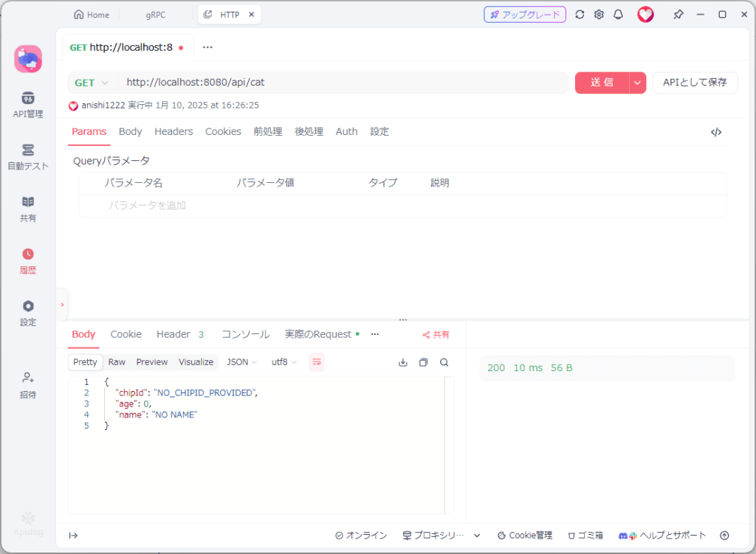This screenshot has height=554, width=756.
Task: Search within the response body
Action: click(x=444, y=362)
